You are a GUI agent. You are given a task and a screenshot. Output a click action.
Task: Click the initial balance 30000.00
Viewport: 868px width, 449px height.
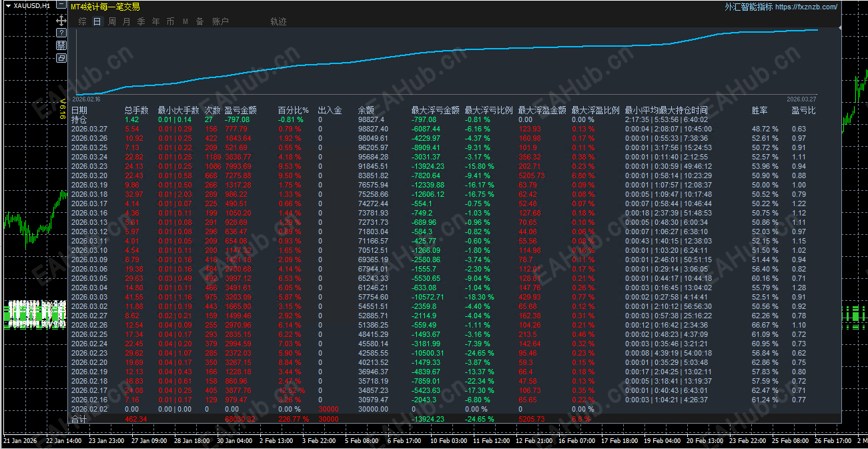[373, 409]
